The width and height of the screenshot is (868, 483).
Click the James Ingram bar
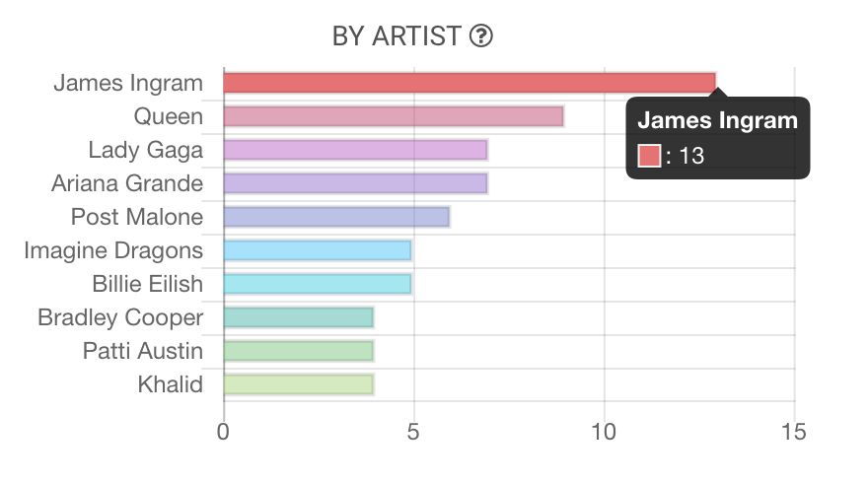coord(469,83)
